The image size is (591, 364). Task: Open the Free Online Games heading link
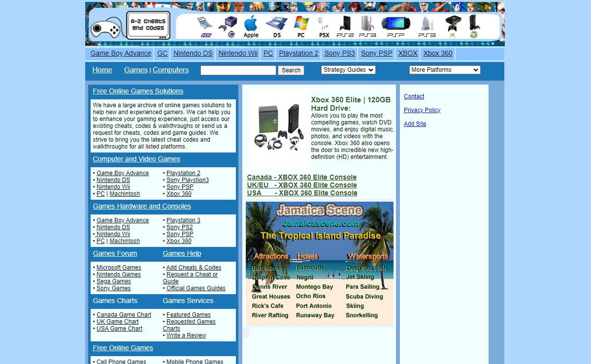(123, 348)
